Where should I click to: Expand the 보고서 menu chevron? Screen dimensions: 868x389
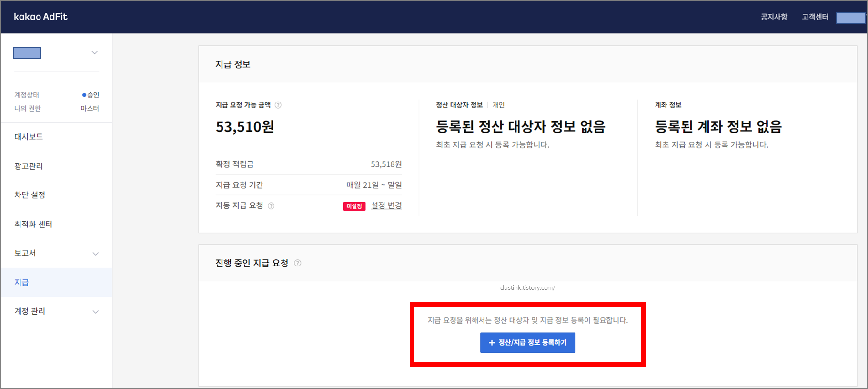(96, 254)
